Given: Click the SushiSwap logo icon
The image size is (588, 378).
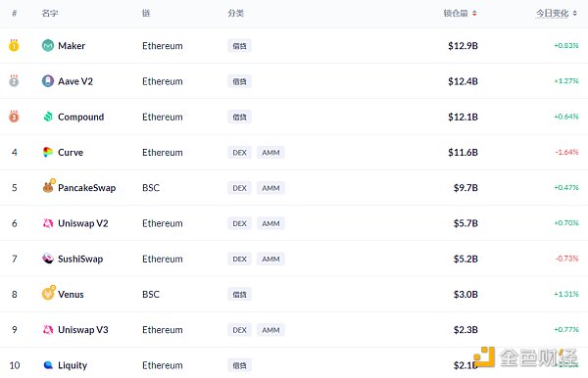Looking at the screenshot, I should [x=48, y=259].
